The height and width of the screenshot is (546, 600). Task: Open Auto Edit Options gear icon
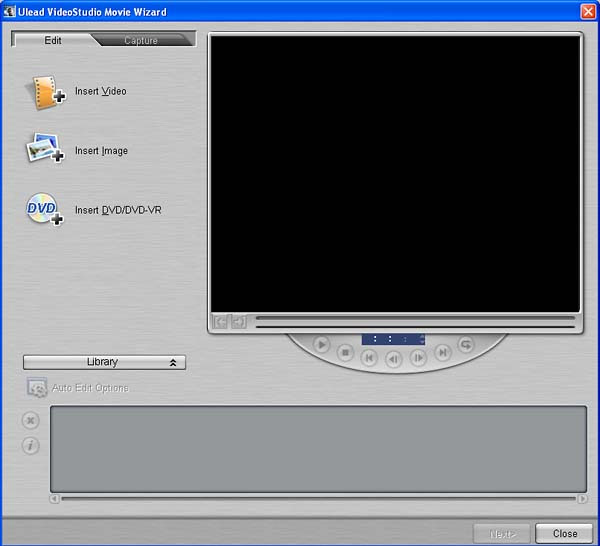pyautogui.click(x=37, y=388)
